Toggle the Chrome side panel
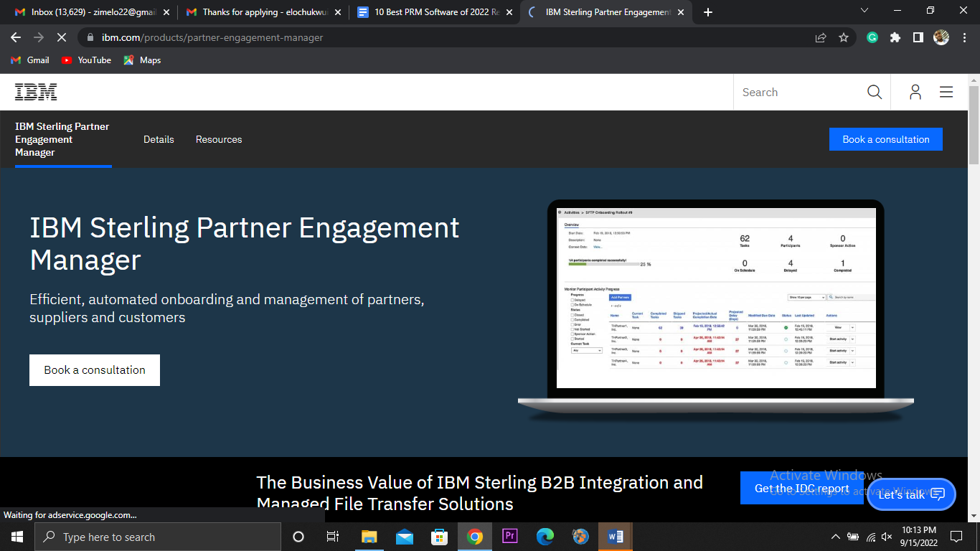This screenshot has height=551, width=980. (x=918, y=37)
